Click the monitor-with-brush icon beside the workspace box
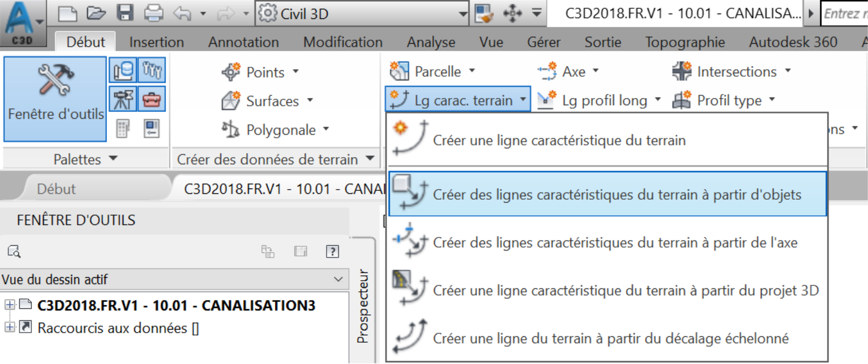The width and height of the screenshot is (868, 364). [x=484, y=14]
